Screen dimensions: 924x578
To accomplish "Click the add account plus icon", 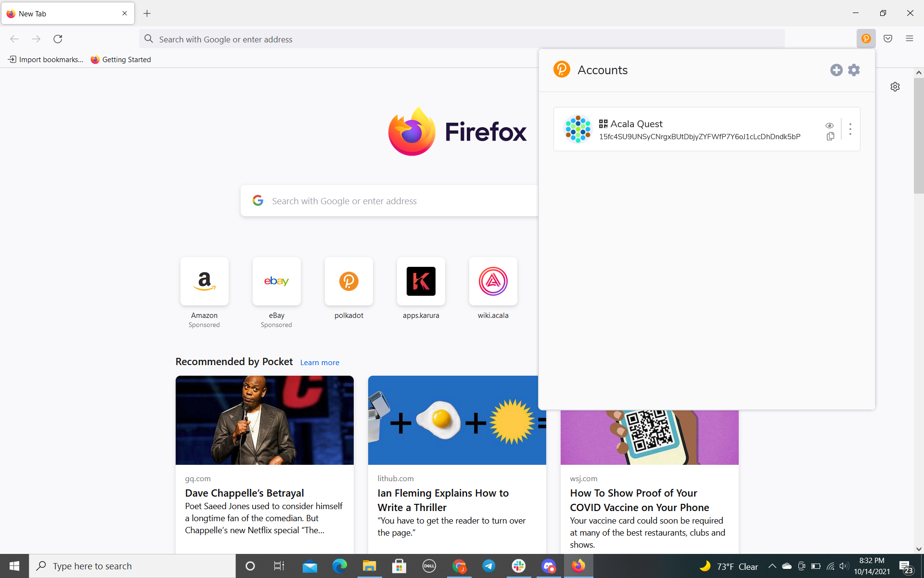I will pyautogui.click(x=836, y=70).
